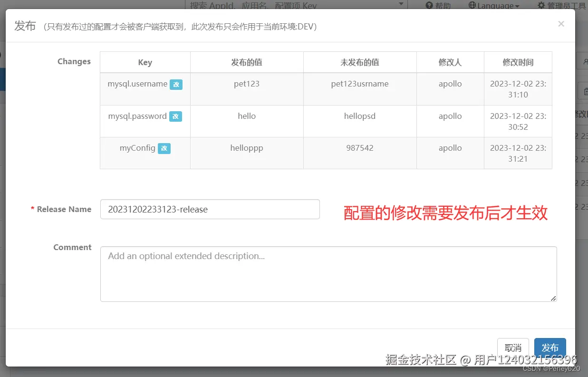The image size is (588, 377).
Task: Click the question mark icon beside 帮助
Action: [x=429, y=5]
